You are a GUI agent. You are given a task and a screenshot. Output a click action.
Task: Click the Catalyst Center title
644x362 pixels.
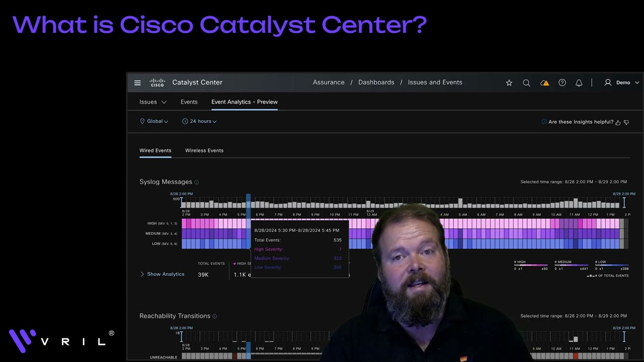[x=197, y=82]
